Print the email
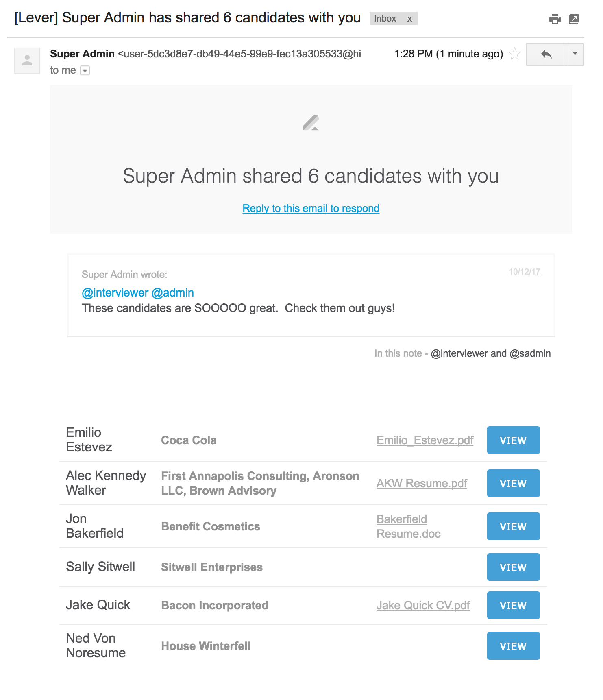The width and height of the screenshot is (603, 700). click(554, 19)
